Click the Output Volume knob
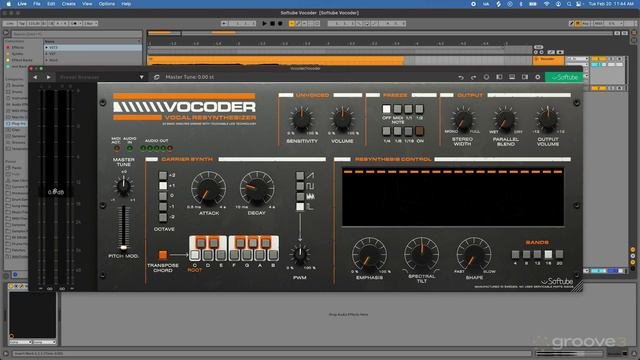 tap(548, 119)
